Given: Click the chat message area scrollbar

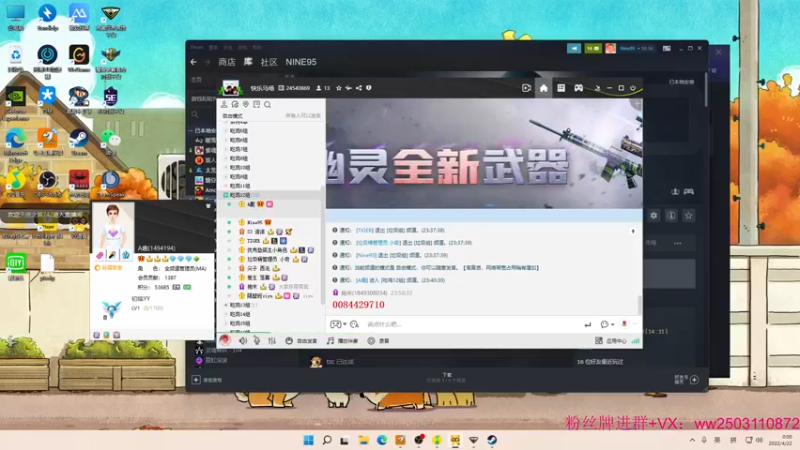Looking at the screenshot, I should [639, 305].
